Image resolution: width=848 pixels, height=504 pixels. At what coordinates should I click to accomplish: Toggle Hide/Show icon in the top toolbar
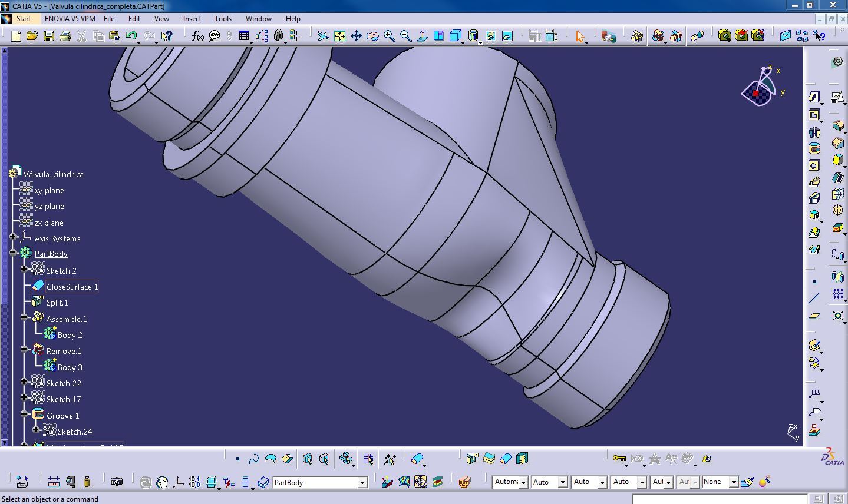click(491, 37)
